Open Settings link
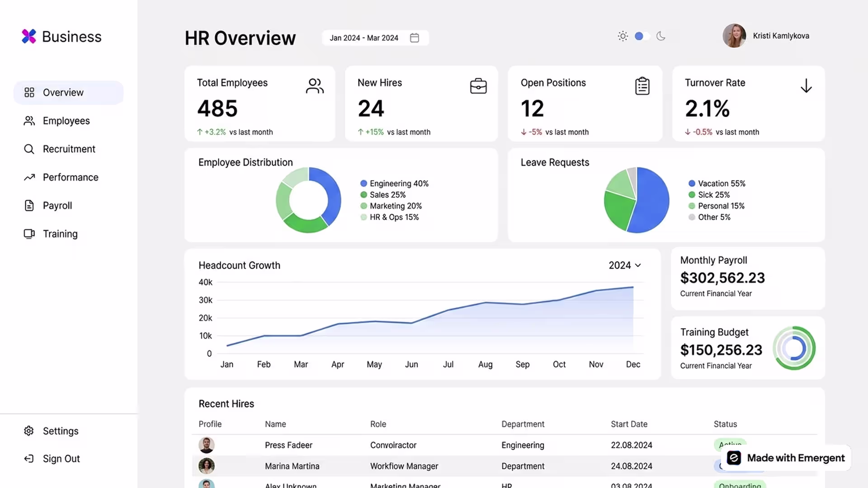This screenshot has width=868, height=488. coord(61,431)
